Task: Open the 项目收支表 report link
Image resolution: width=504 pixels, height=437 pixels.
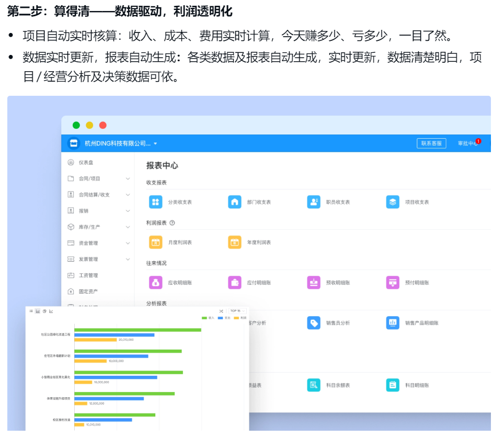Action: point(417,202)
